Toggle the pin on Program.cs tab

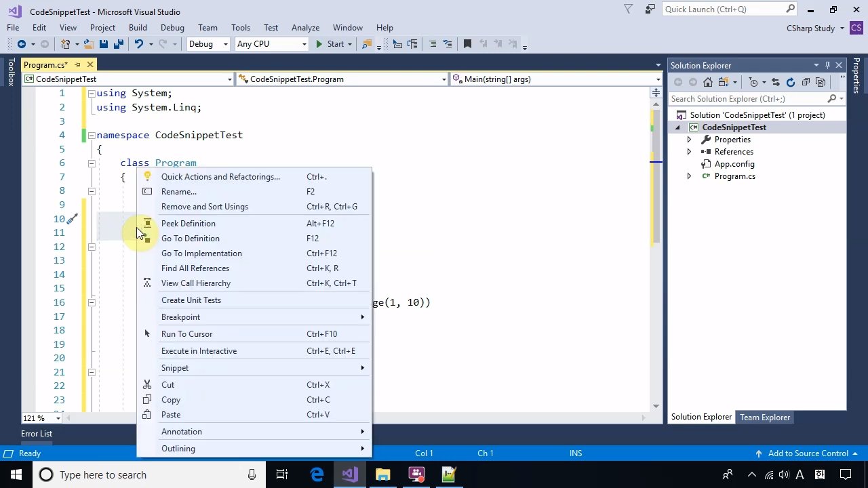click(77, 65)
